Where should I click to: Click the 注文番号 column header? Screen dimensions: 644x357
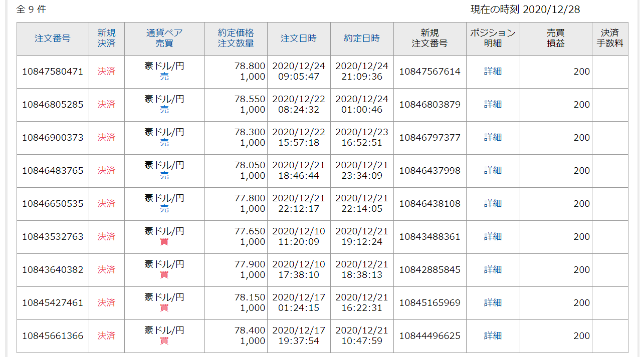[53, 39]
